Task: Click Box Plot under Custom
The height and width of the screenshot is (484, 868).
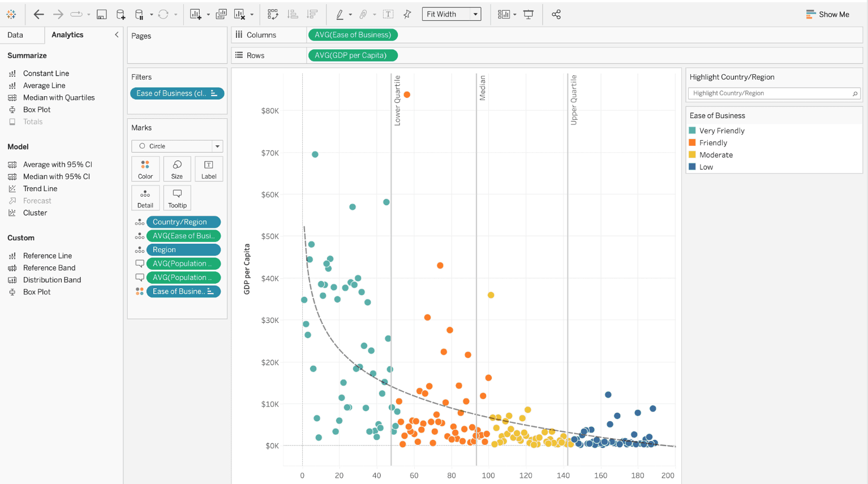Action: click(x=37, y=292)
